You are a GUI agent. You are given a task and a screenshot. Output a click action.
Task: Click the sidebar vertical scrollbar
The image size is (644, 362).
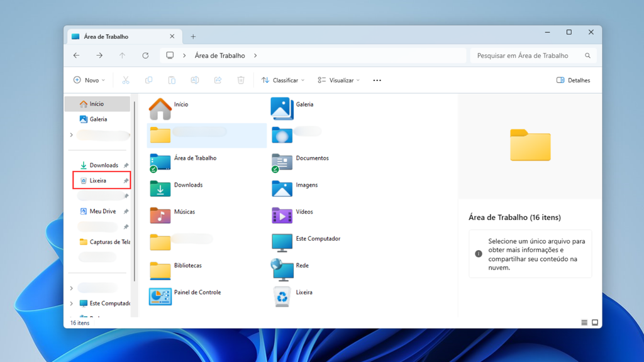135,191
